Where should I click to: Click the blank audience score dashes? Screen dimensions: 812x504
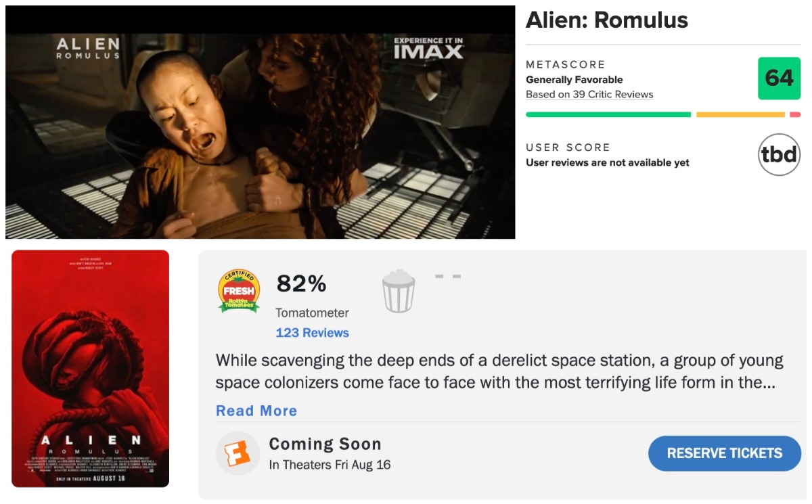click(448, 277)
